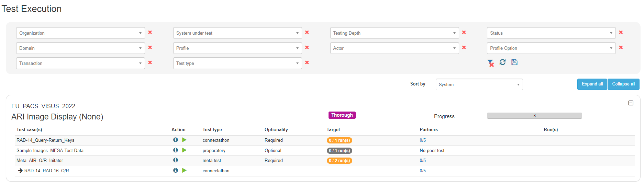Open partners link 0/5 for RAD-14_Query-Return_Keys
This screenshot has height=185, width=644.
coord(423,140)
